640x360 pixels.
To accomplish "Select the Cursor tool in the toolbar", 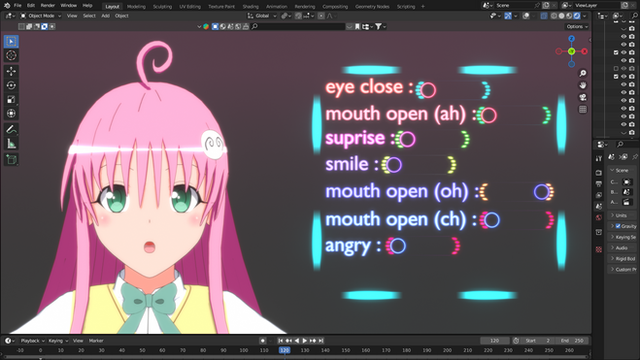I will 11,55.
